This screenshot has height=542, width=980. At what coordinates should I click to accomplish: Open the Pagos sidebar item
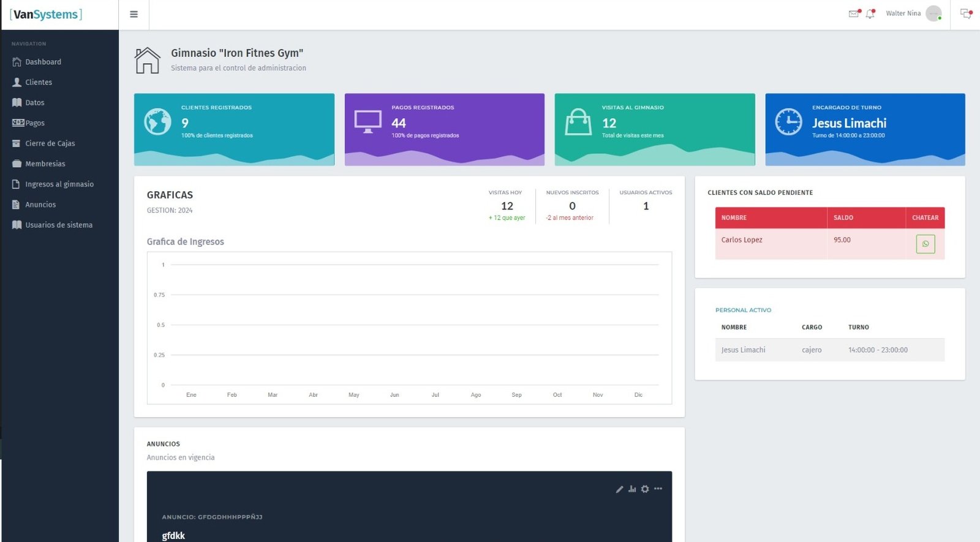point(35,123)
